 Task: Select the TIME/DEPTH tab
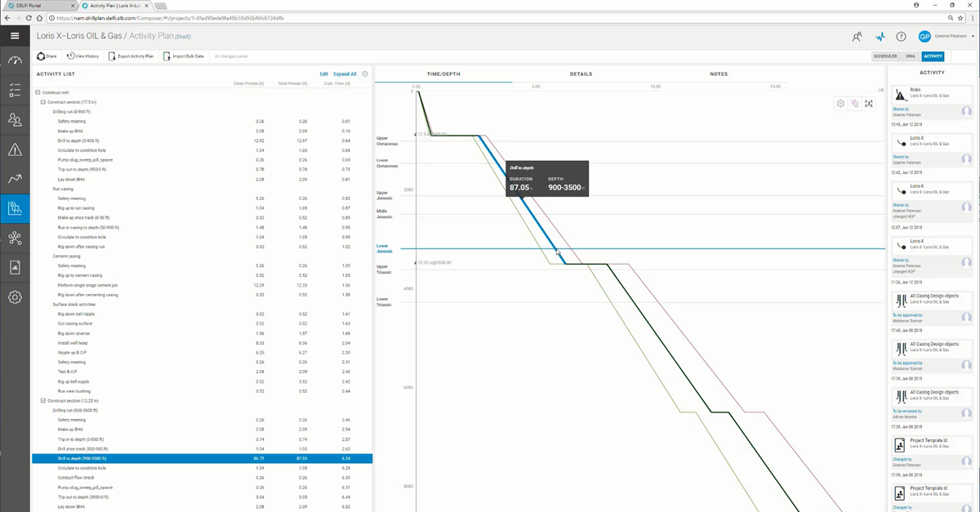point(444,73)
